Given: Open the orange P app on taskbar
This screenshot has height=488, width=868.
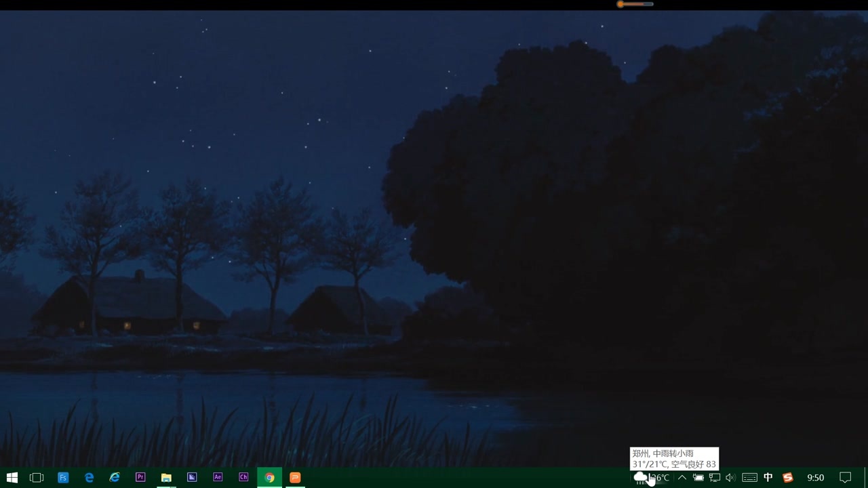Looking at the screenshot, I should click(x=295, y=477).
